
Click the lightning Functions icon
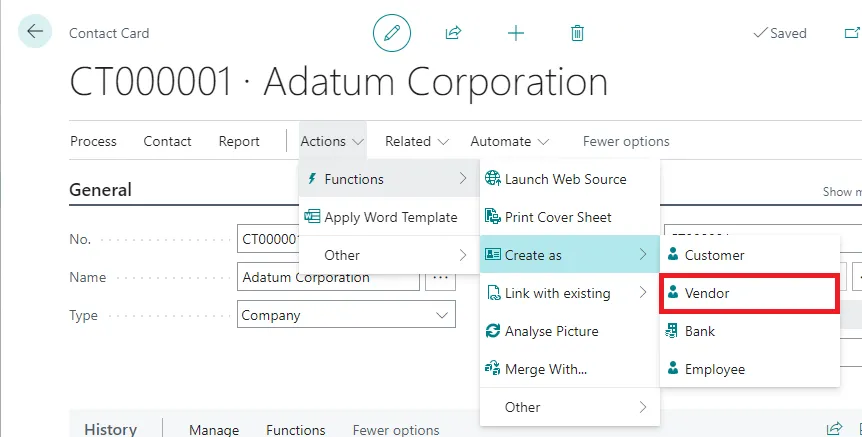312,179
